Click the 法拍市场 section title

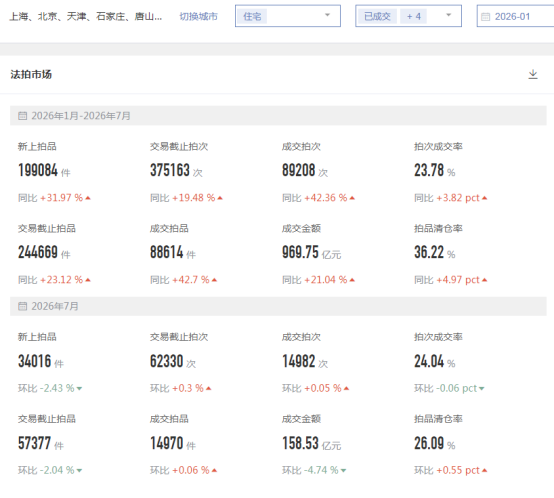tap(31, 75)
